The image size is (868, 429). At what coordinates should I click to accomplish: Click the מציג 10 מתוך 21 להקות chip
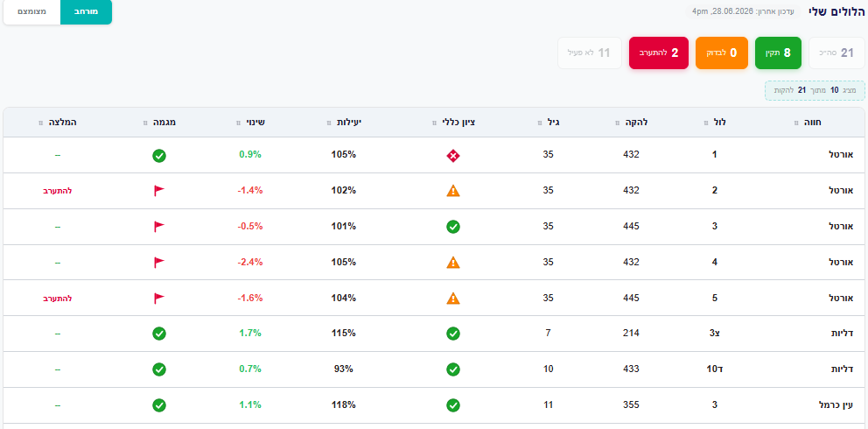pyautogui.click(x=815, y=90)
